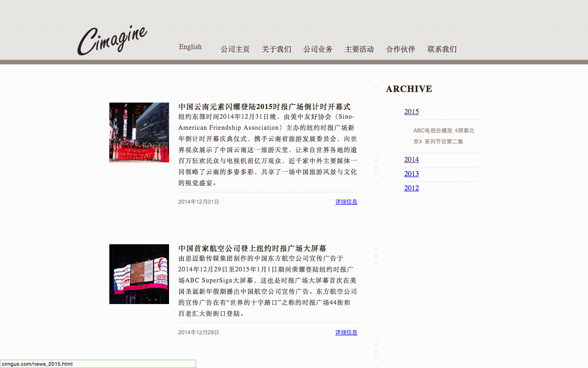Open the ABC SuperSign airline ad thumbnail
This screenshot has width=588, height=368.
click(139, 274)
